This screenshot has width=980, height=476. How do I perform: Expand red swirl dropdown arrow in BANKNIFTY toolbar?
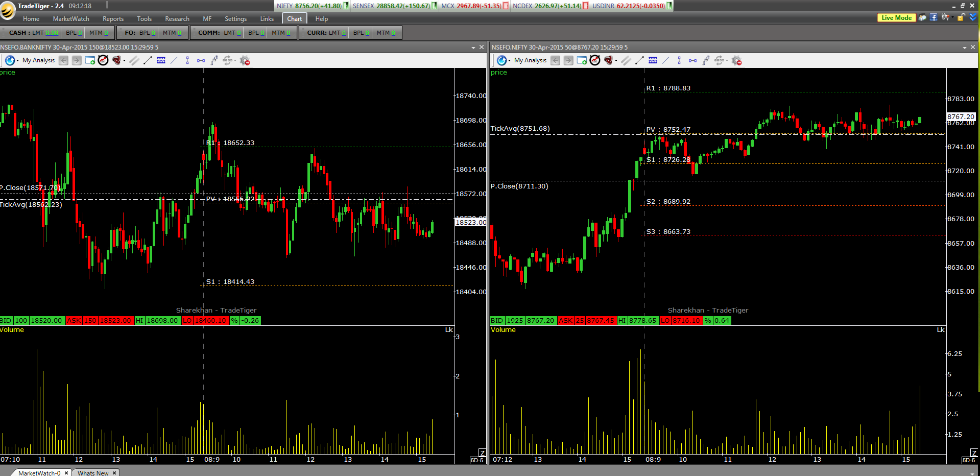125,60
